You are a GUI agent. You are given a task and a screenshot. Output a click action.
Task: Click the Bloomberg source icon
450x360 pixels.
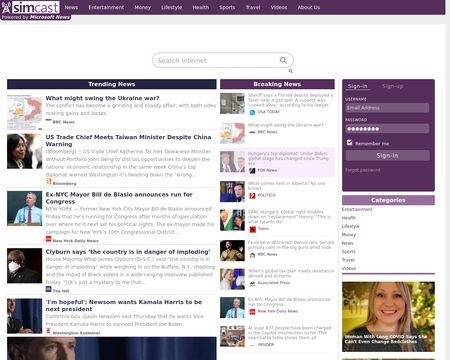tap(49, 182)
